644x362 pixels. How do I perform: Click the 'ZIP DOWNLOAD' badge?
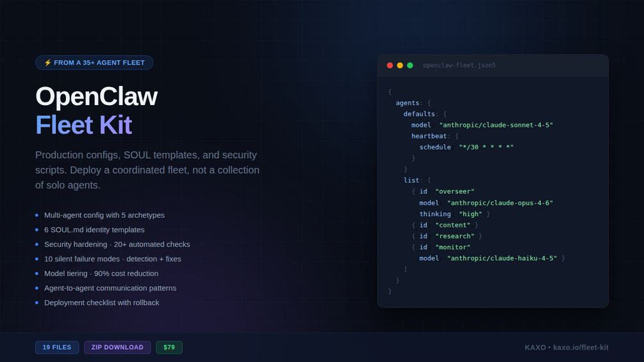(117, 347)
